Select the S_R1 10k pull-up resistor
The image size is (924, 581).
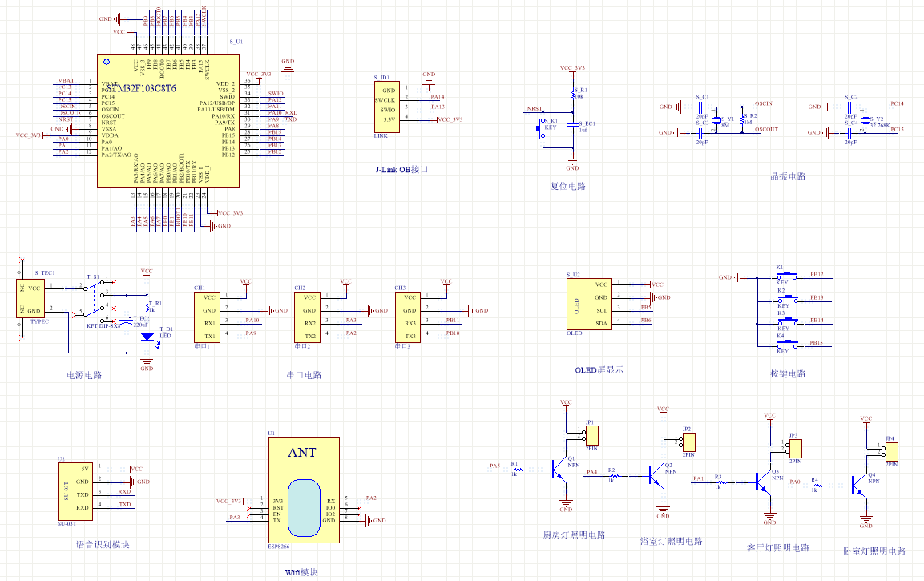[573, 94]
